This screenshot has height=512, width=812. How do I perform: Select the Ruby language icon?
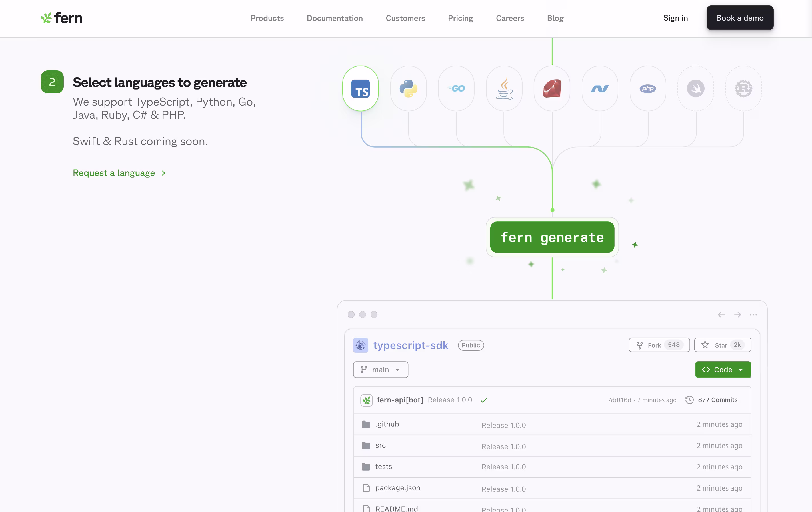552,88
